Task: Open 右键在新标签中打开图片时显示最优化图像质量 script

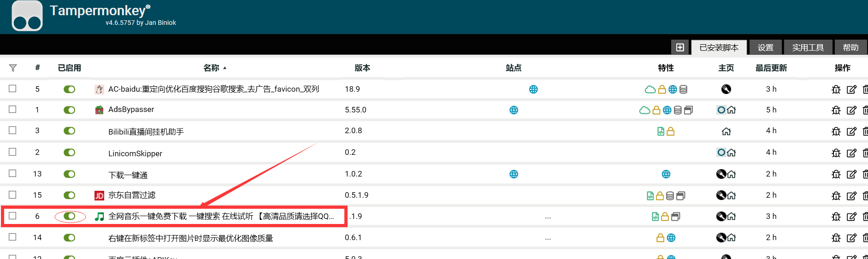Action: 191,238
